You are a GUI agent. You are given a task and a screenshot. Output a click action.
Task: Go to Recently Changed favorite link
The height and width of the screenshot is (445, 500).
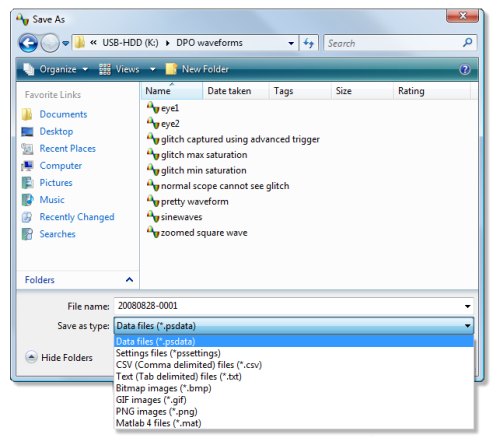tap(77, 217)
